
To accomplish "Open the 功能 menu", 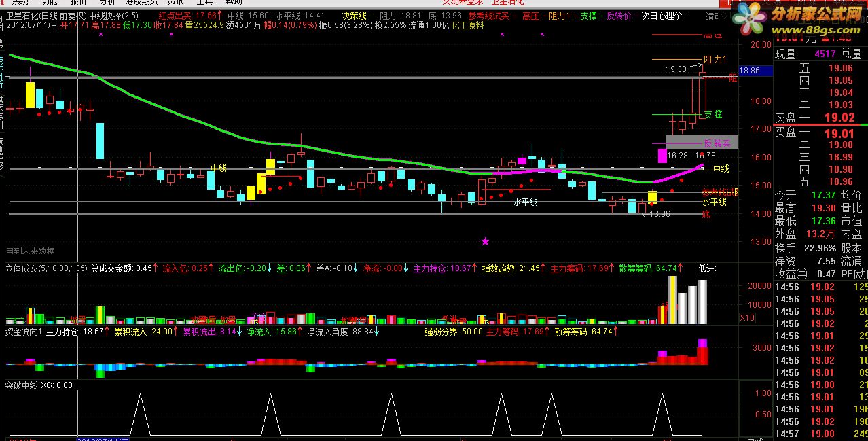I will [49, 2].
